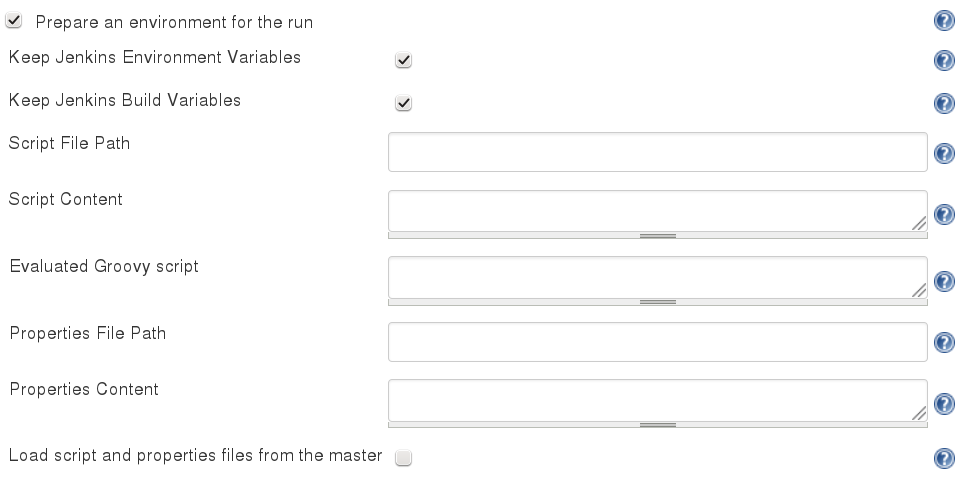Toggle Keep Jenkins Environment Variables checkbox
Viewport: 964px width, 480px height.
pos(403,61)
